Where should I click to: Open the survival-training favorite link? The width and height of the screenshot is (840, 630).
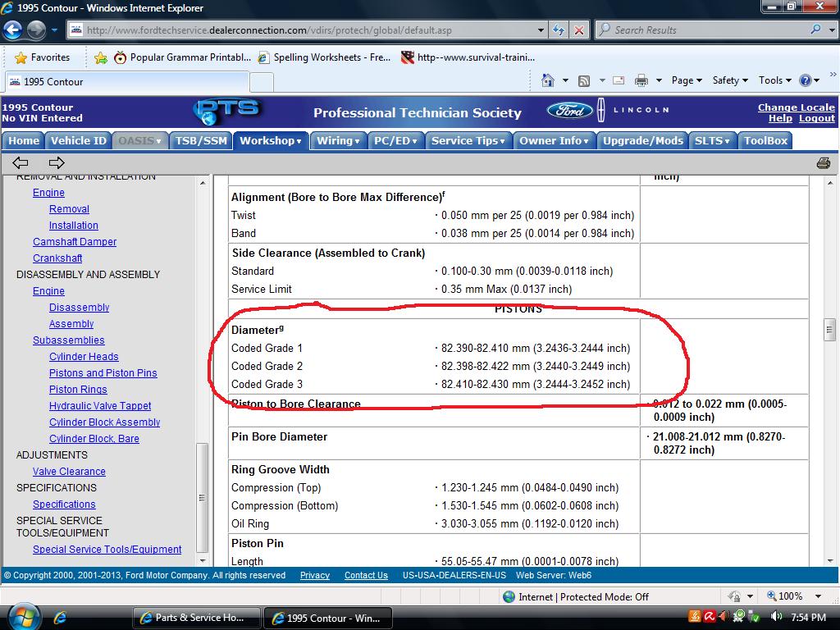pos(468,57)
